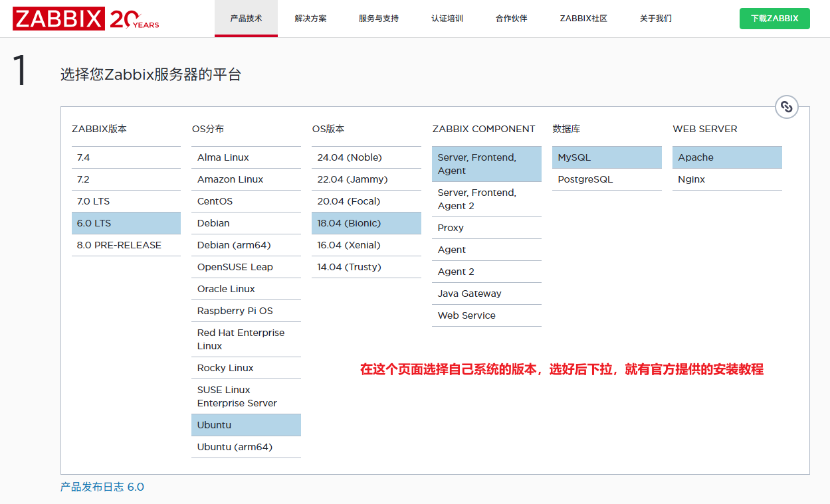
Task: Choose OpenSUSE Leap distribution
Action: (x=246, y=267)
